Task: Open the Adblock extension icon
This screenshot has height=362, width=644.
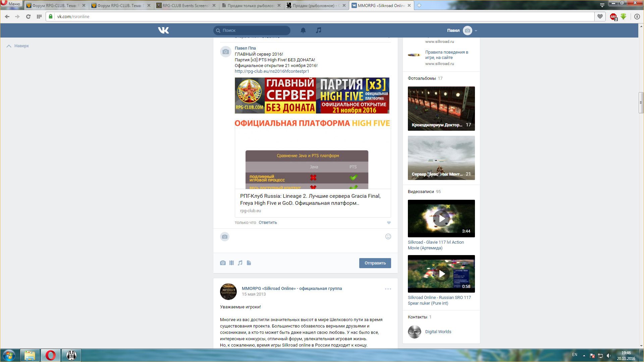Action: 613,17
